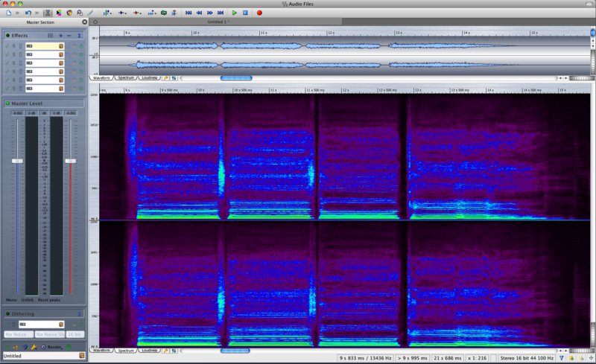596x364 pixels.
Task: Go to the start of the file
Action: click(x=188, y=13)
